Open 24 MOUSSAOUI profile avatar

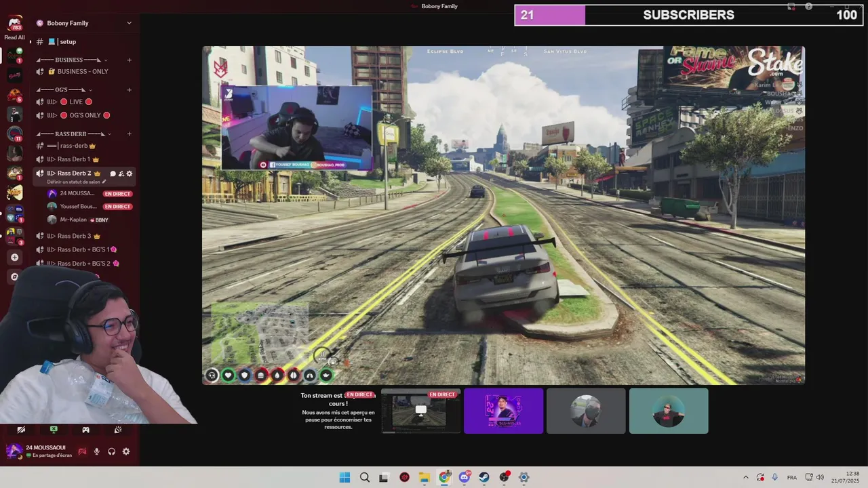[14, 451]
